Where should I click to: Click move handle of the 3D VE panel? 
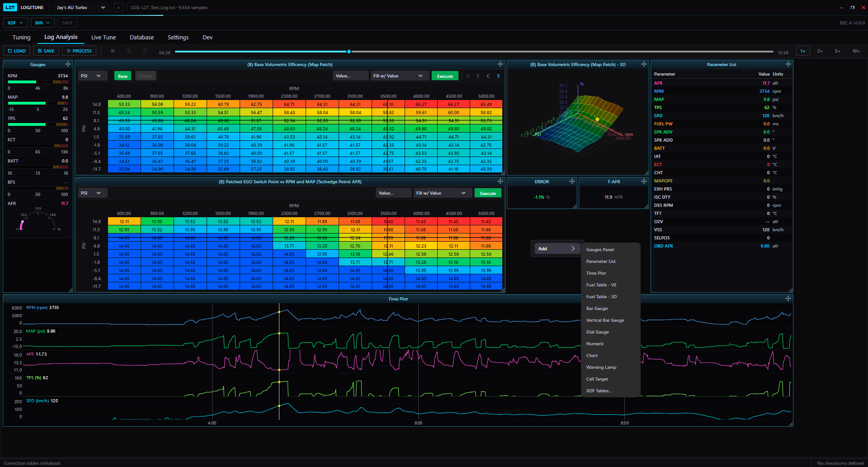pyautogui.click(x=644, y=64)
